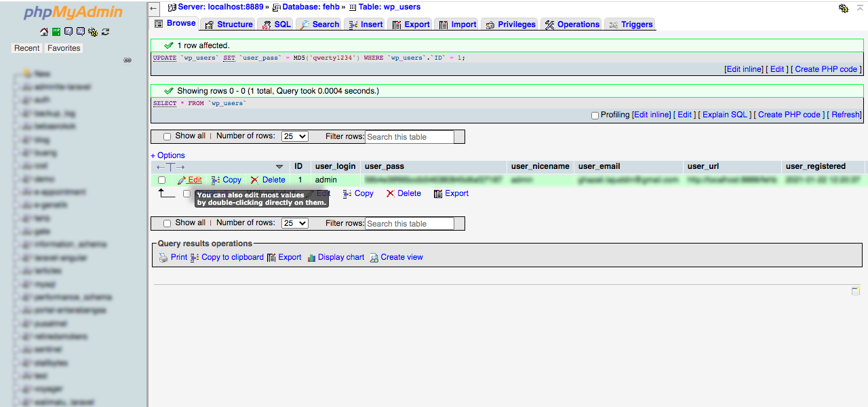Edit the admin row via pencil Edit
The image size is (868, 407).
pyautogui.click(x=190, y=180)
